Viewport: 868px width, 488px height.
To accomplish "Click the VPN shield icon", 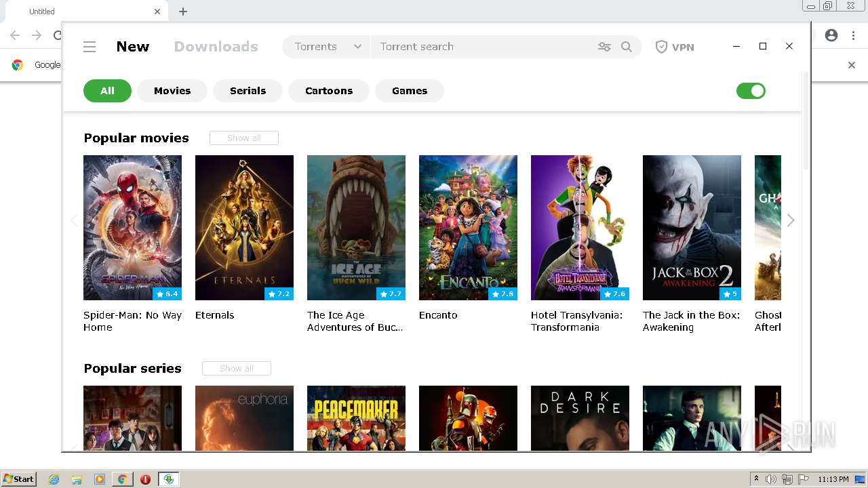I will tap(661, 47).
